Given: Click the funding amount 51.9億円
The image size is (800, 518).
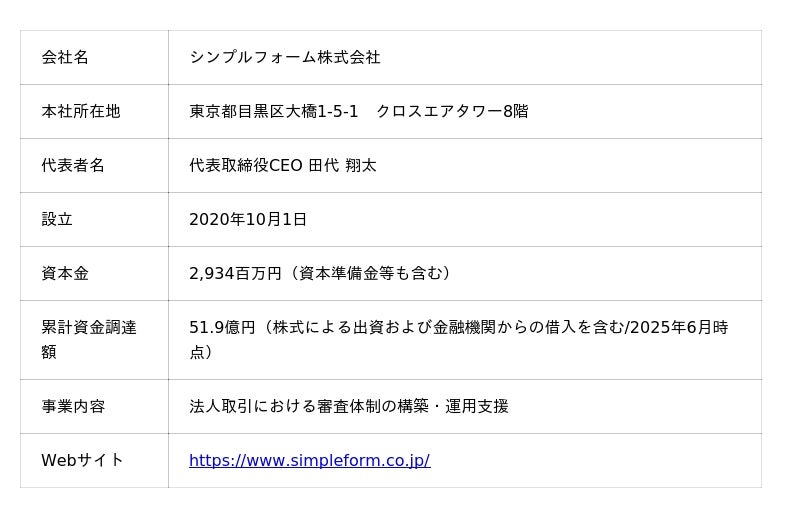Looking at the screenshot, I should [x=222, y=327].
